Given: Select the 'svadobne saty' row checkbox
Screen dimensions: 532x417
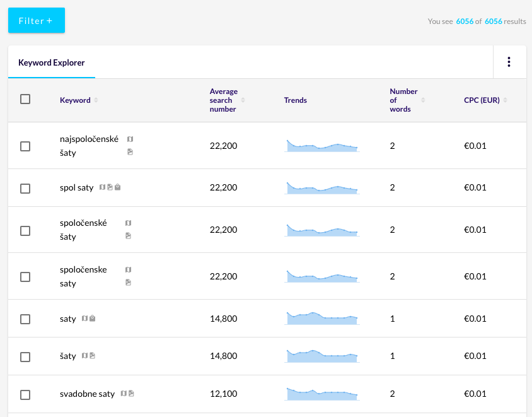Looking at the screenshot, I should pyautogui.click(x=25, y=394).
